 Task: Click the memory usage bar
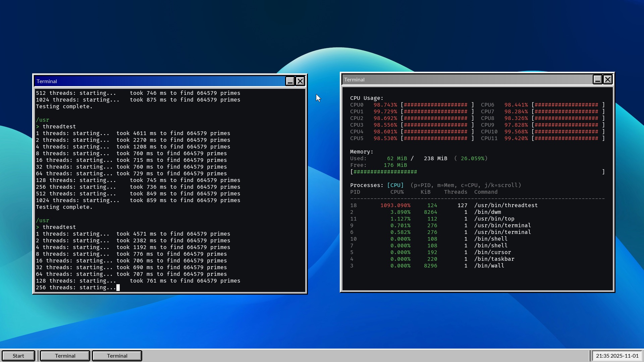[476, 172]
